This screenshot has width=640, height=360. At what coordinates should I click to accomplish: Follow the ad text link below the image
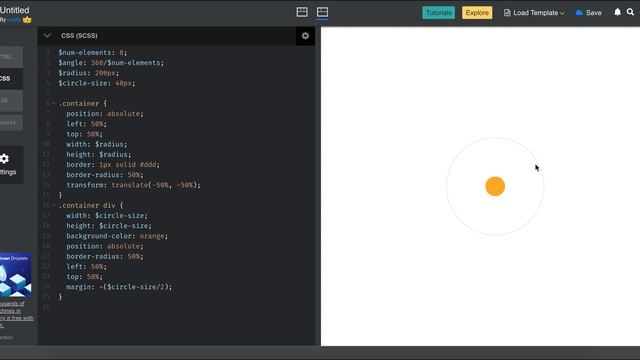(x=16, y=314)
